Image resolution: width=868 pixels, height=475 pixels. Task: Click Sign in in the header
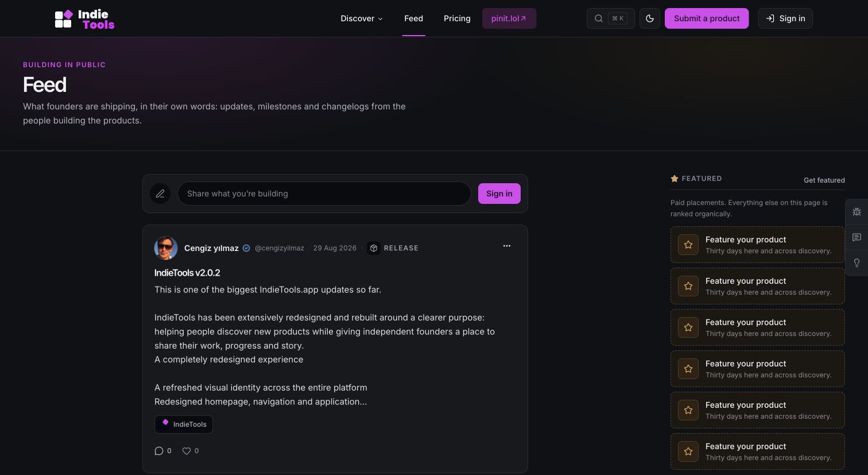pyautogui.click(x=785, y=18)
